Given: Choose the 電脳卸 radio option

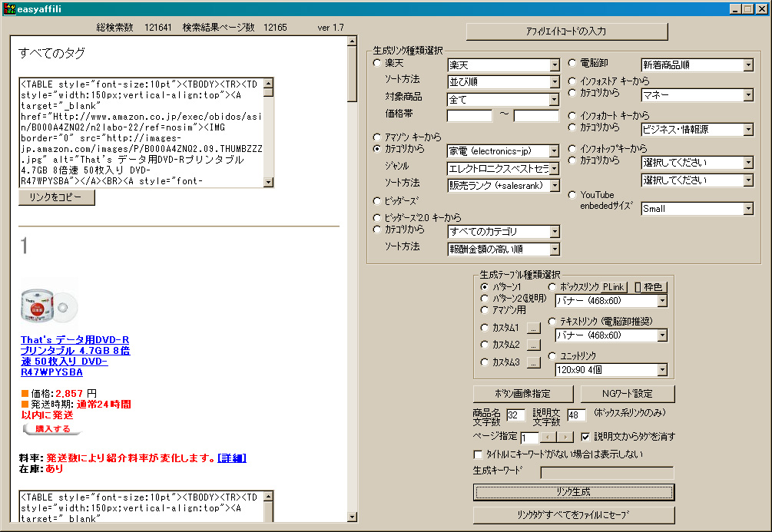Looking at the screenshot, I should pyautogui.click(x=572, y=63).
